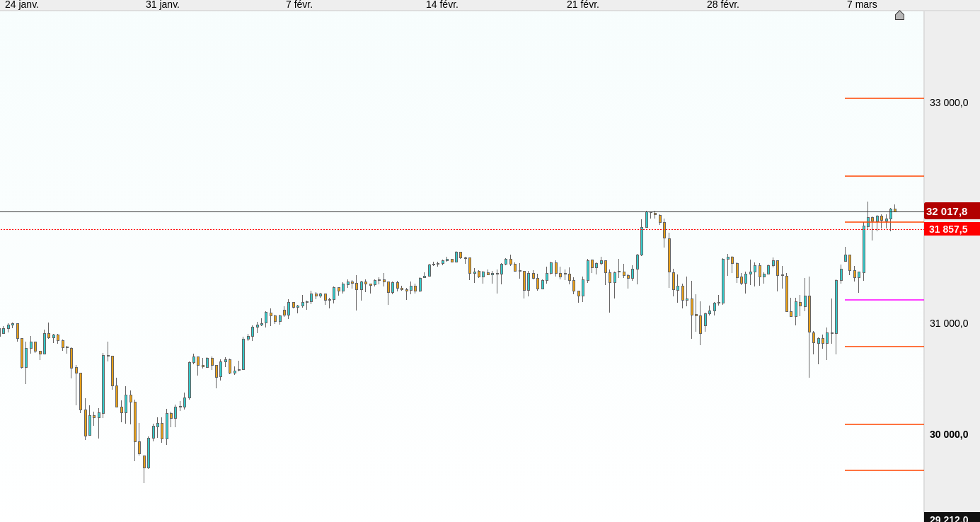Select the magenta pivot level line
The height and width of the screenshot is (522, 980).
884,300
